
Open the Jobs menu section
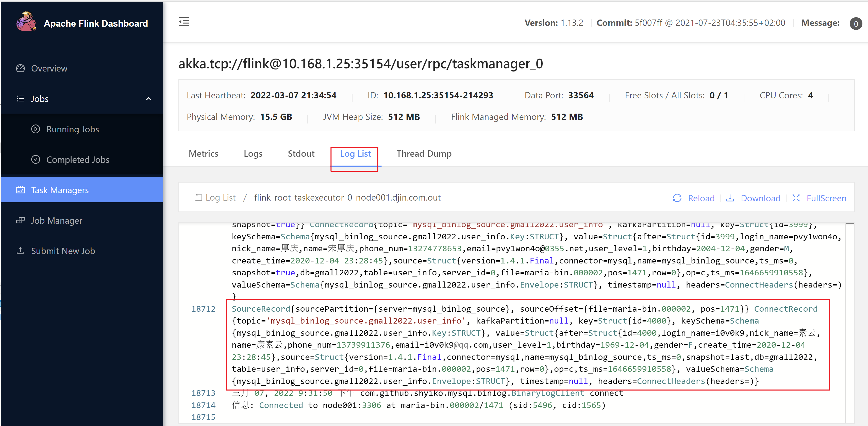[x=40, y=99]
